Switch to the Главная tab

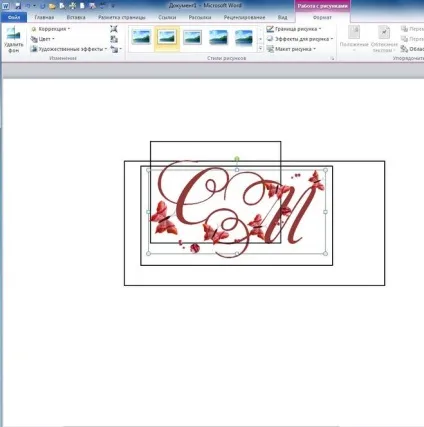44,17
